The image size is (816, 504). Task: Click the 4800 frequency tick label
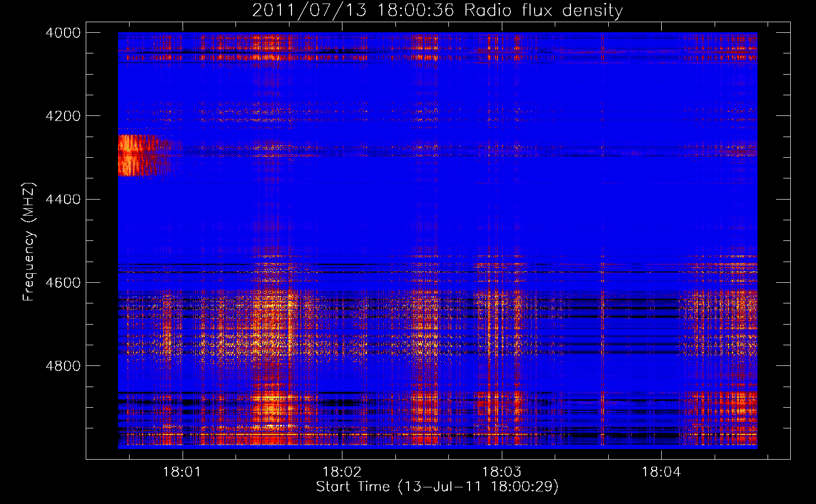(x=63, y=365)
